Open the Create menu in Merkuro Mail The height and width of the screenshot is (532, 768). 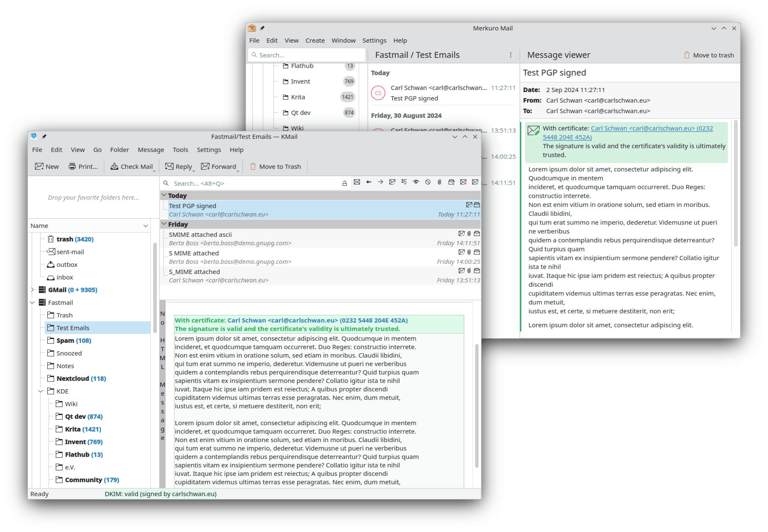(315, 41)
